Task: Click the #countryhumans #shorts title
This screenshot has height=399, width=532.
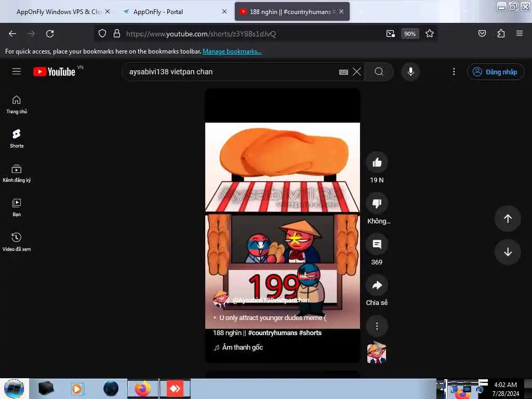Action: 268,333
